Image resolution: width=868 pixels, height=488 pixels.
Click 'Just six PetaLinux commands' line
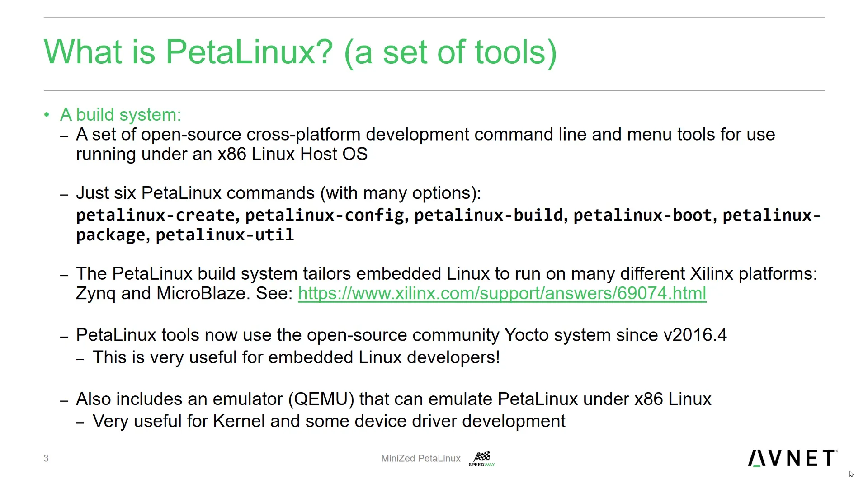click(x=278, y=193)
